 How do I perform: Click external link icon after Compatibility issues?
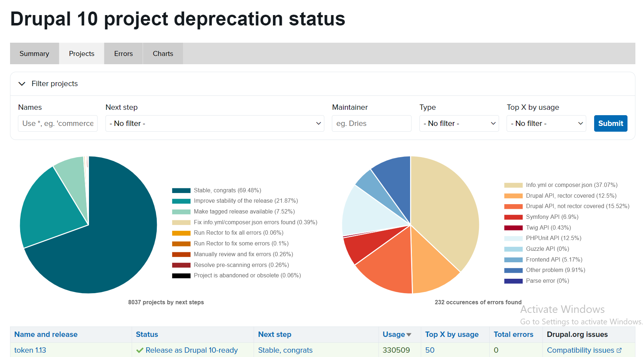click(x=619, y=351)
